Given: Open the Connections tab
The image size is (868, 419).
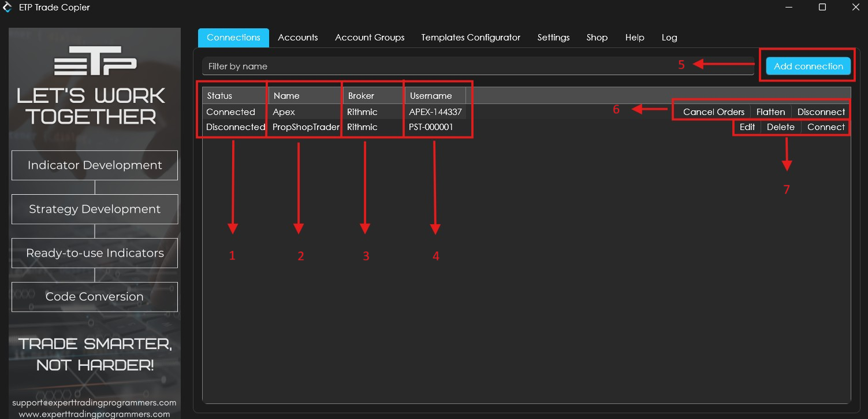Looking at the screenshot, I should (x=233, y=38).
